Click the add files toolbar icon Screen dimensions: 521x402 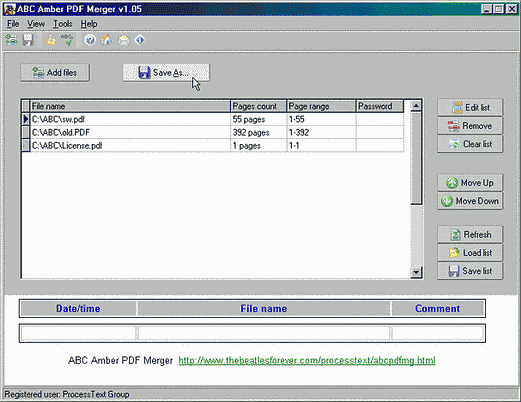click(11, 40)
